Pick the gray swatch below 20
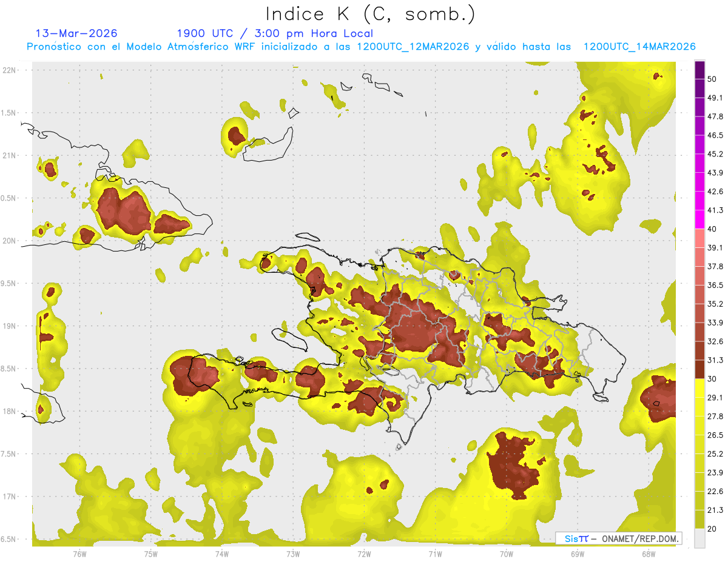The image size is (728, 562). 699,538
